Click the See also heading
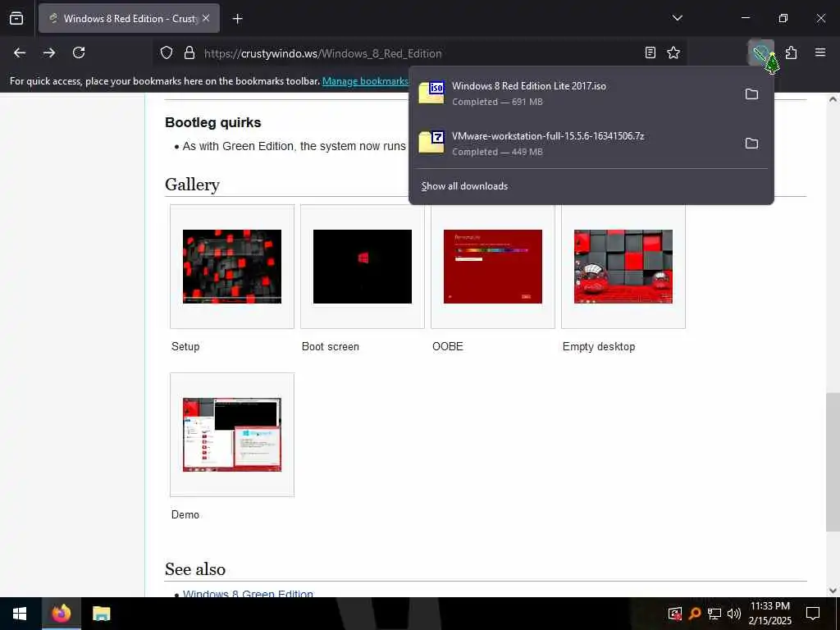Screen dimensions: 840x630 click(x=195, y=569)
